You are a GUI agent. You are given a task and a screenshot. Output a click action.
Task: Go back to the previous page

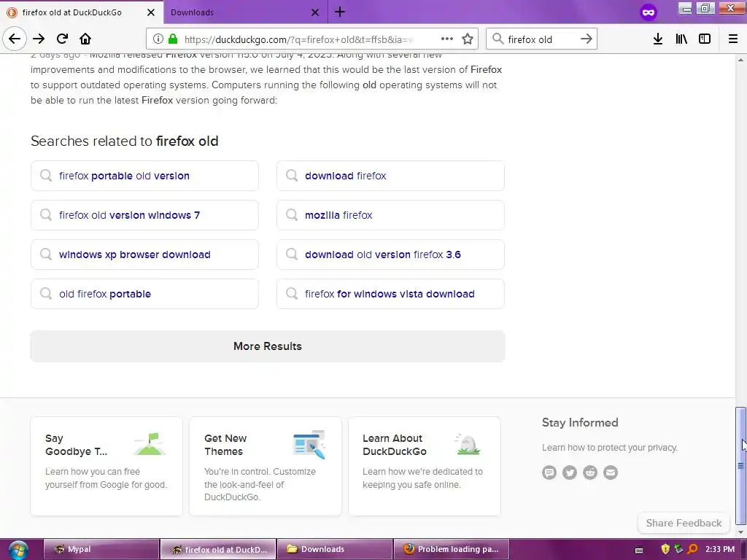click(15, 39)
